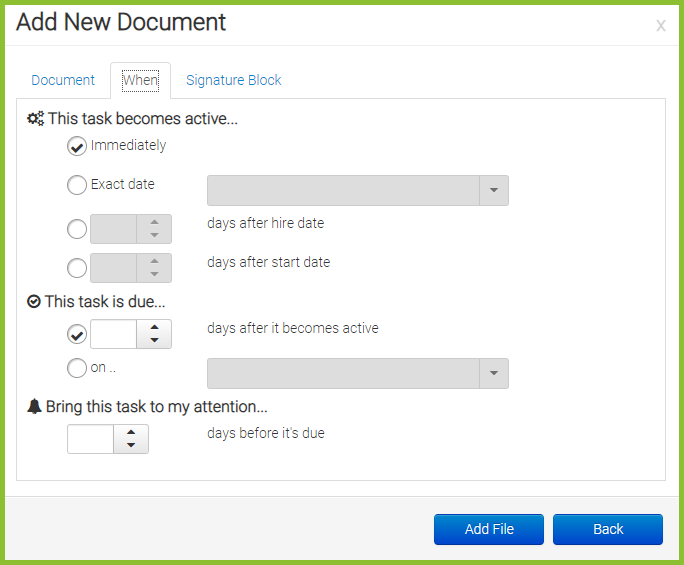Viewport: 684px width, 565px height.
Task: Select the When tab
Action: (x=140, y=80)
